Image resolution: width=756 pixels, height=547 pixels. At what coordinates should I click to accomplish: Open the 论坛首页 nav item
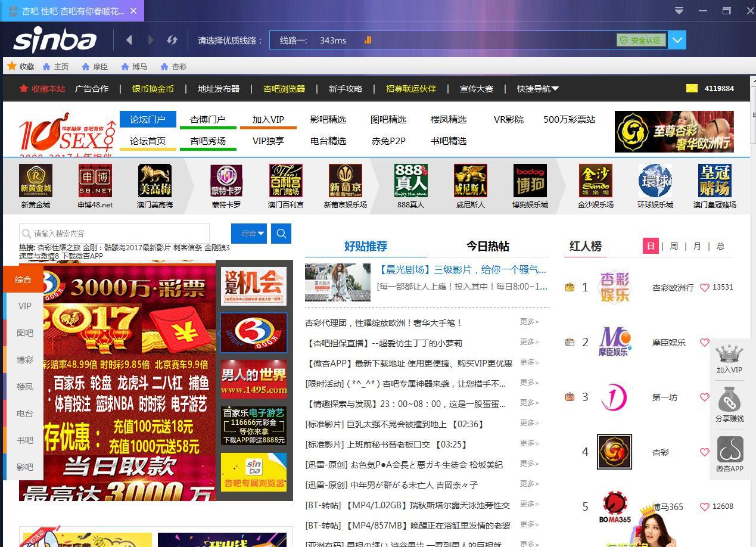tap(148, 141)
